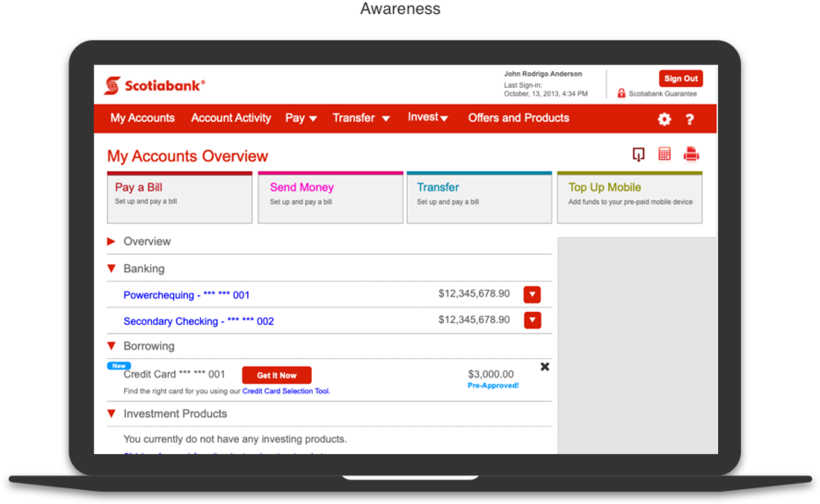Image resolution: width=820 pixels, height=504 pixels.
Task: Dismiss the credit card offer with X
Action: (545, 367)
